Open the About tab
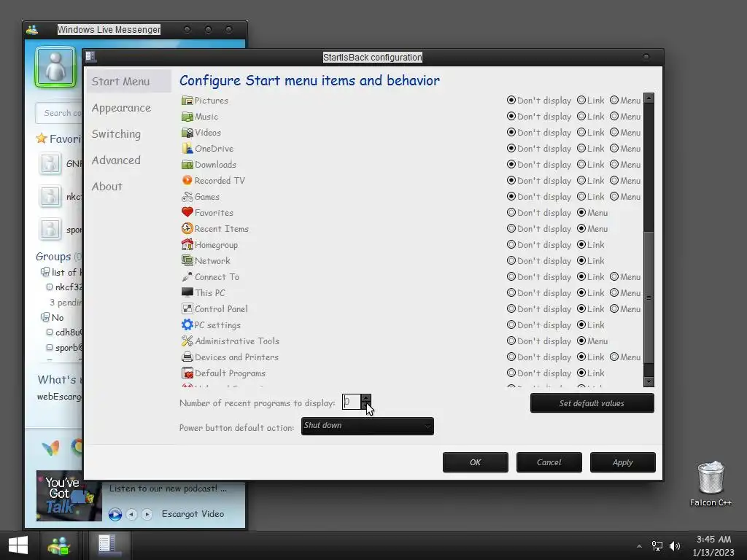This screenshot has width=747, height=560. click(x=107, y=186)
